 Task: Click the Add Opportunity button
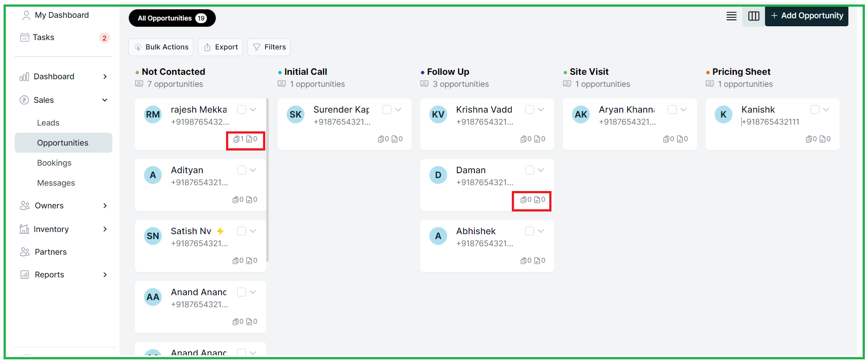[x=806, y=16]
